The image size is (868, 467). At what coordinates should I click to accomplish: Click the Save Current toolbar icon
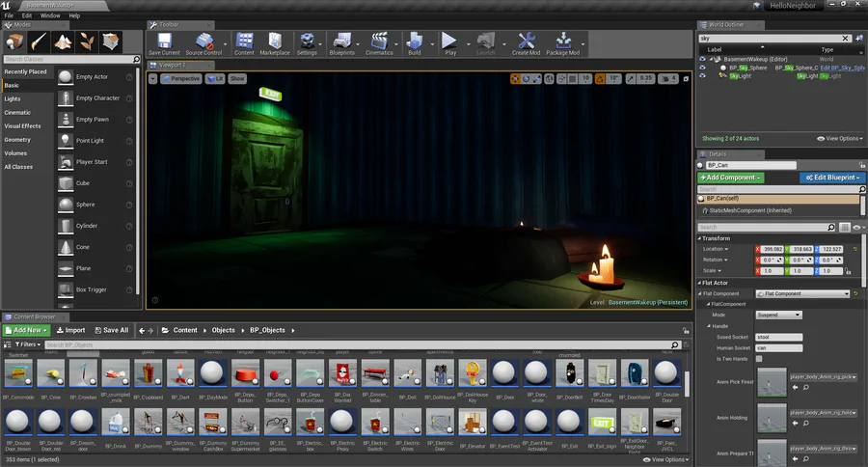click(164, 43)
